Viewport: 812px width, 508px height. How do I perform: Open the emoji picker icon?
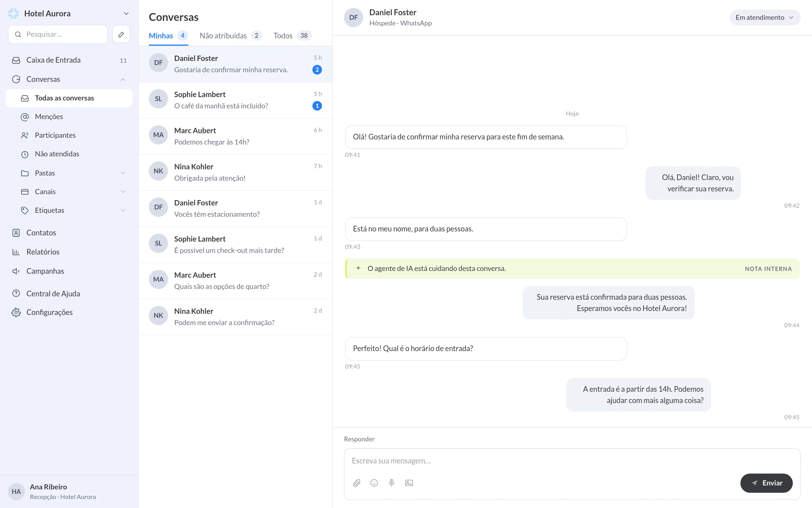click(x=374, y=483)
